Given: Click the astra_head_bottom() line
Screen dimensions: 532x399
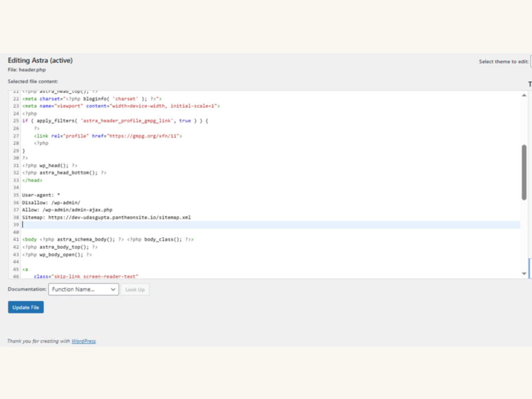Looking at the screenshot, I should click(x=64, y=173).
